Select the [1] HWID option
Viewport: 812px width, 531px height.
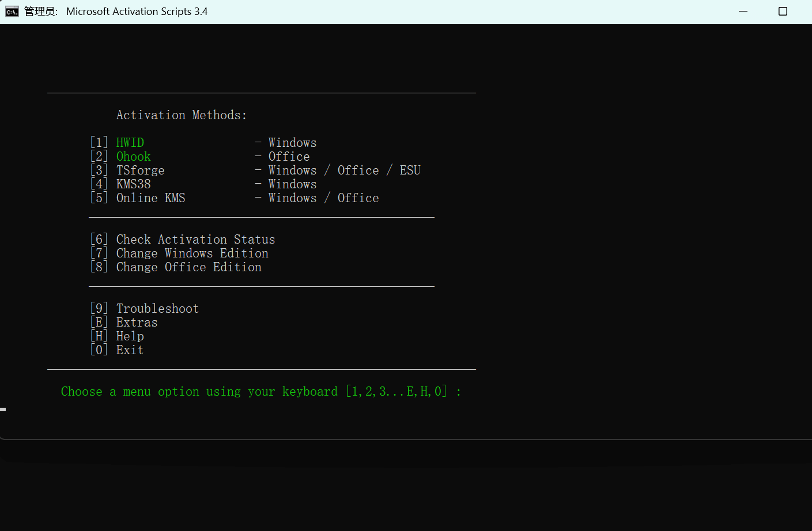coord(118,142)
